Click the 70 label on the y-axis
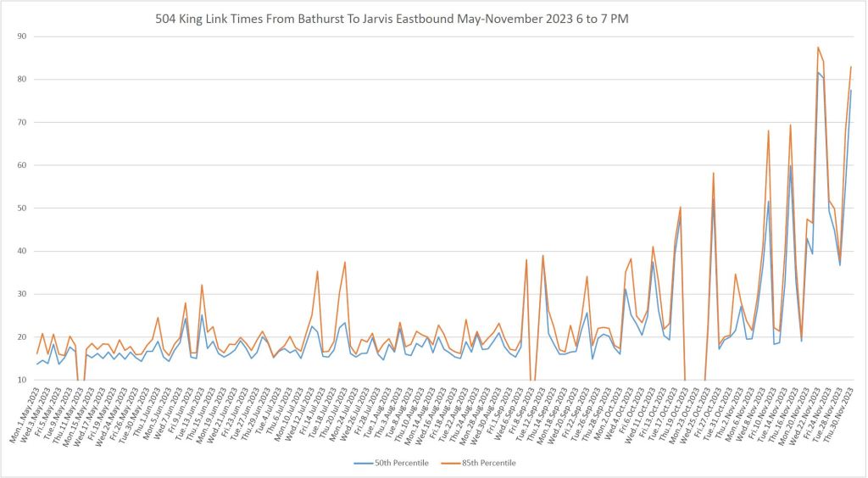This screenshot has height=478, width=868. click(20, 122)
